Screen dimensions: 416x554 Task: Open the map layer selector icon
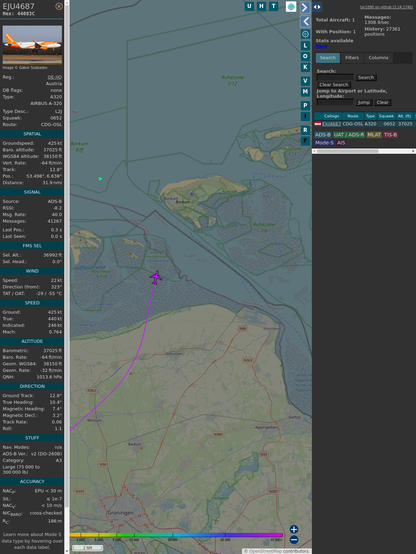point(291,6)
